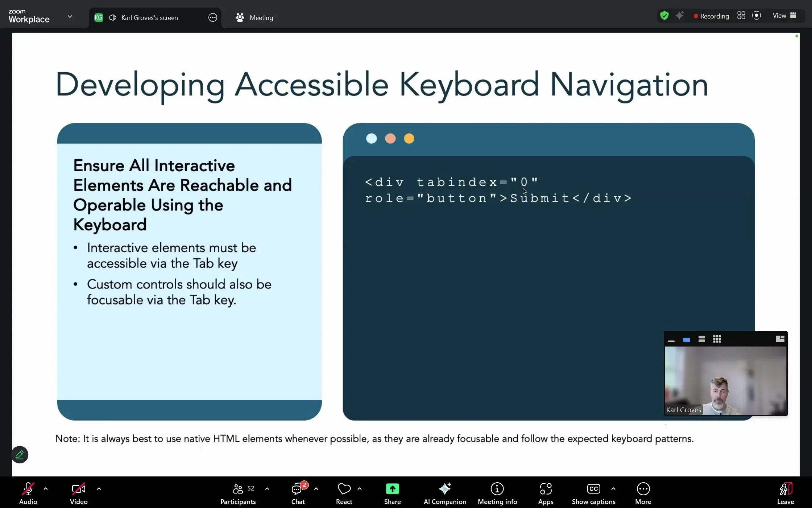Open the Apps menu
The height and width of the screenshot is (508, 812).
(x=546, y=493)
